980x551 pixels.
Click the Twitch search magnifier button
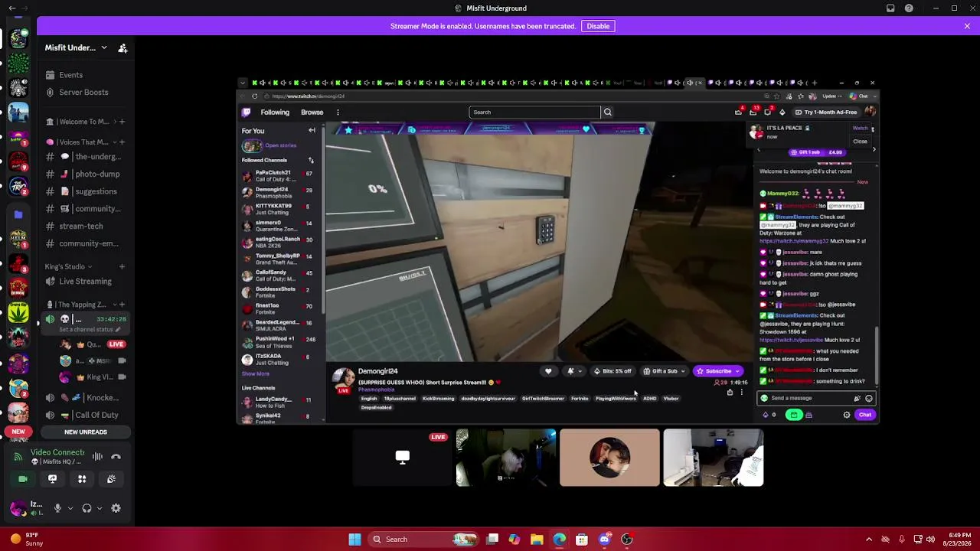[x=608, y=112]
